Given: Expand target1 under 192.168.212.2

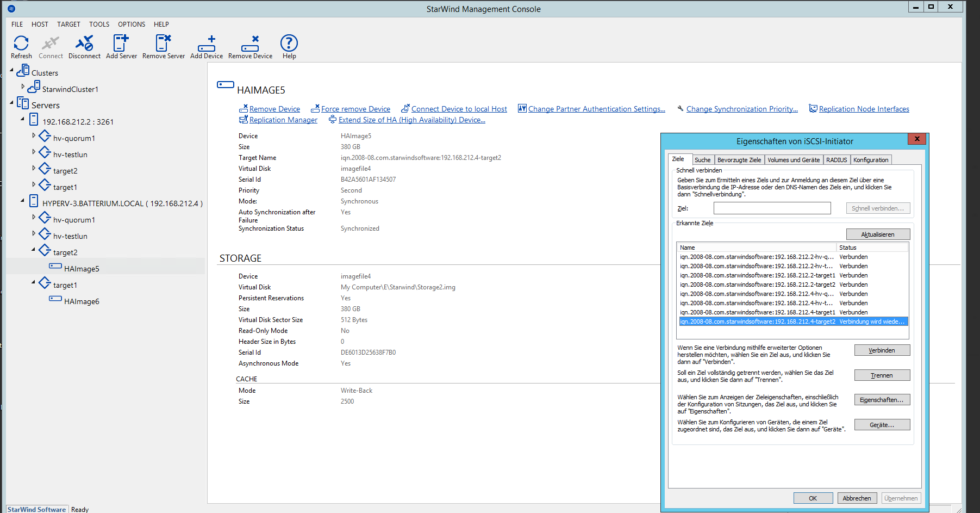Looking at the screenshot, I should (x=34, y=184).
